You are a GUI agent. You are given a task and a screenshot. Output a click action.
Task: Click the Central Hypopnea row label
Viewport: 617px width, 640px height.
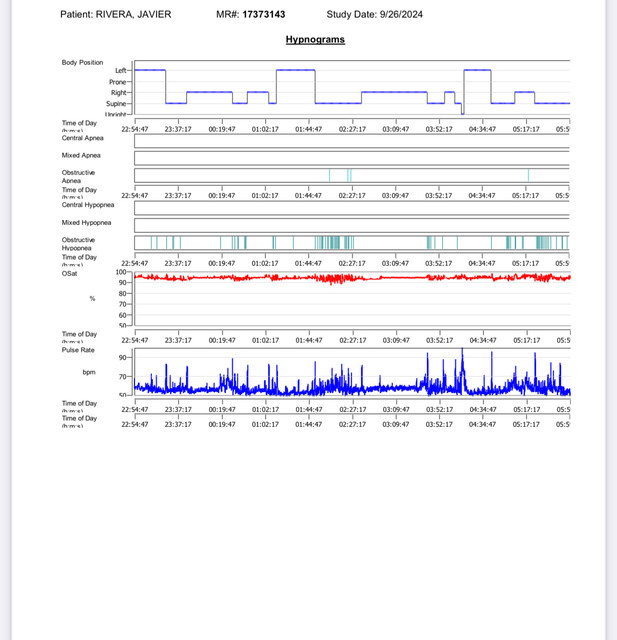(88, 205)
